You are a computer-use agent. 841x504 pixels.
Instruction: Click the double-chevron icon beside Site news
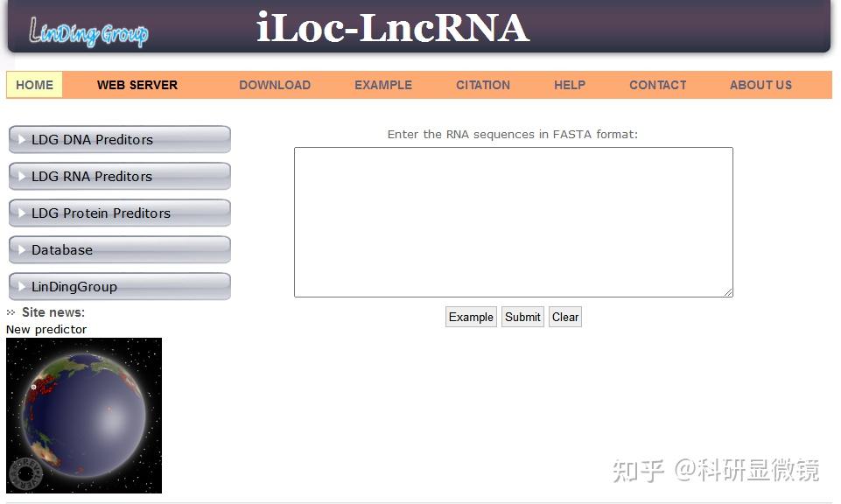click(x=10, y=311)
